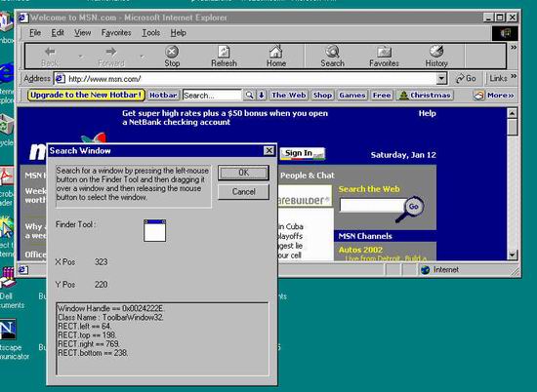Click the Hotbar button
Viewport: 537px width, 392px height.
(x=163, y=96)
